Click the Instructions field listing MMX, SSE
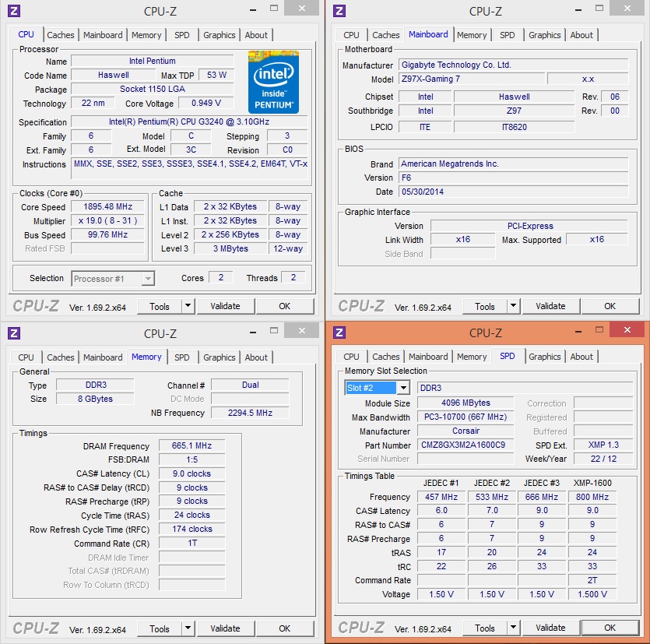The height and width of the screenshot is (644, 650). tap(189, 168)
